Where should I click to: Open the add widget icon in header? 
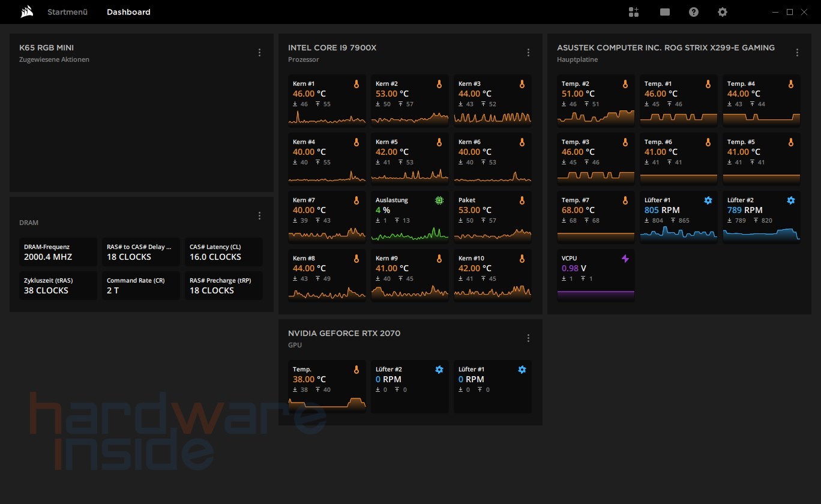634,12
